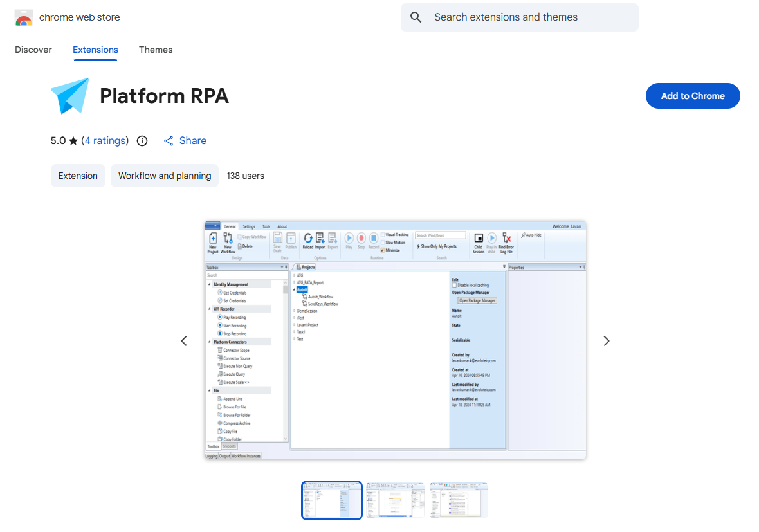Open the Settings ribbon tab in preview
Screen dimensions: 759x532
point(249,226)
